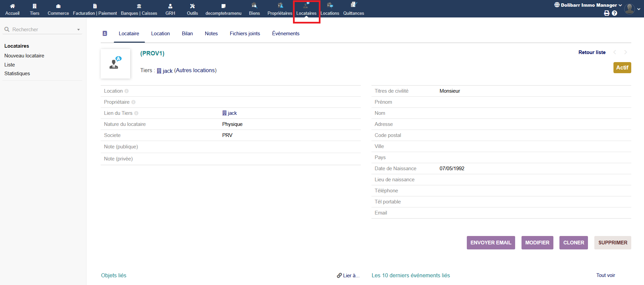Click the Nouveau locataire link

pos(24,56)
